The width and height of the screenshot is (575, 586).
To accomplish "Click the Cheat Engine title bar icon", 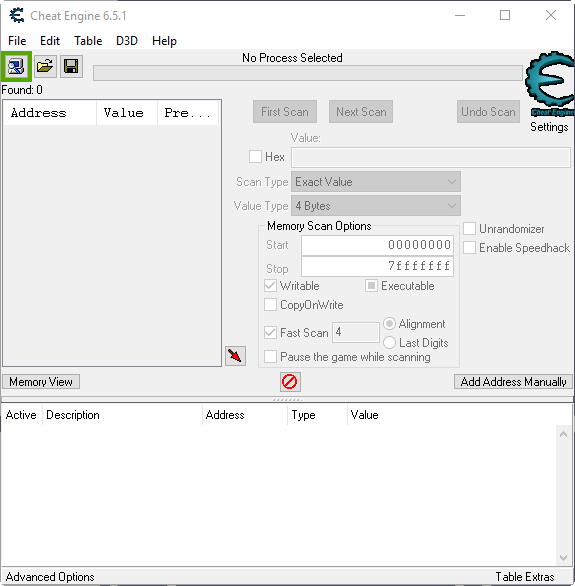I will click(x=17, y=16).
